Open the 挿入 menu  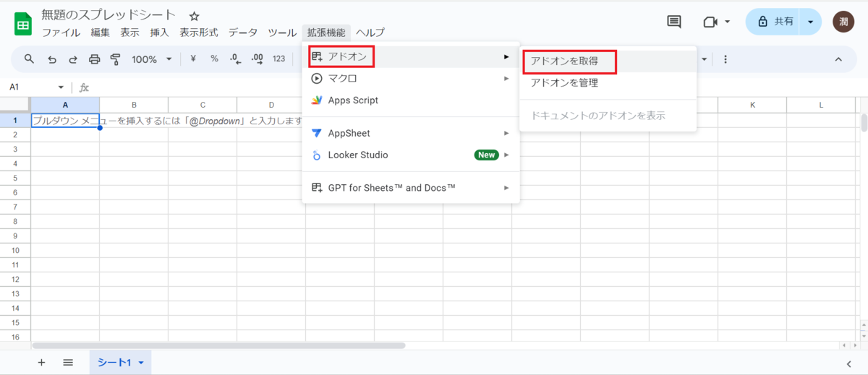[159, 33]
